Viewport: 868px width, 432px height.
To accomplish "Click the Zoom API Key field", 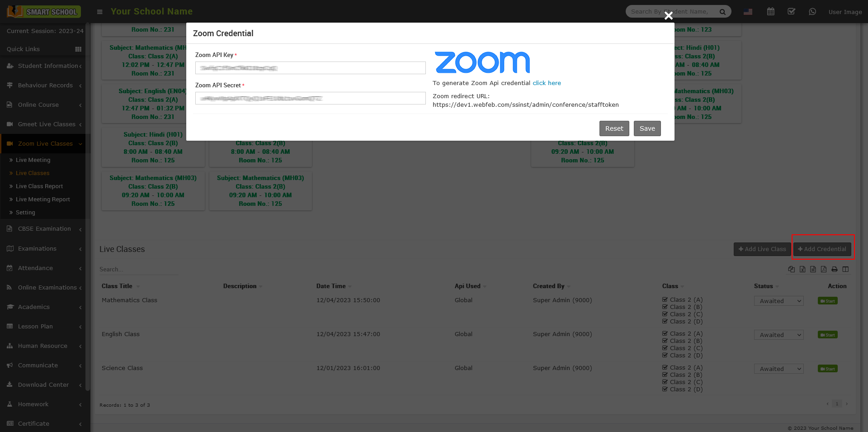I will pyautogui.click(x=310, y=68).
